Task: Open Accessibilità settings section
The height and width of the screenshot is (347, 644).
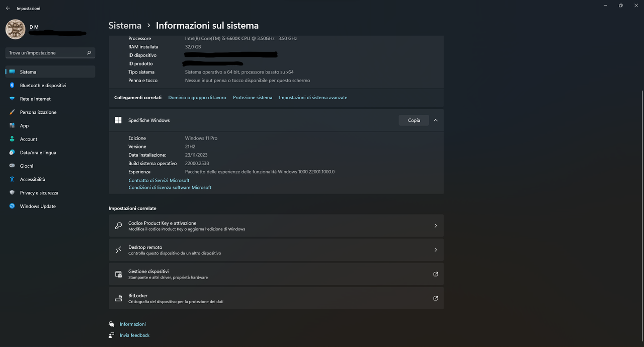Action: (x=50, y=179)
